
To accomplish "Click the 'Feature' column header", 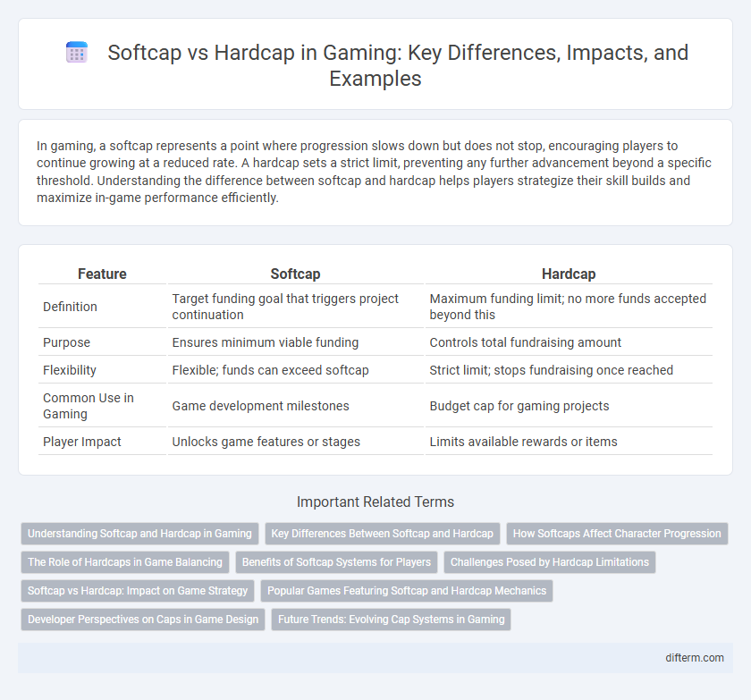I will [102, 274].
